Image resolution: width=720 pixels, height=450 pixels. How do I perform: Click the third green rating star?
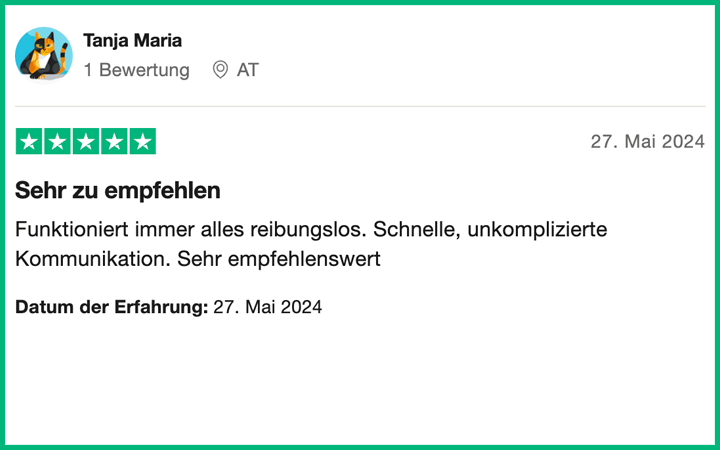pyautogui.click(x=86, y=141)
